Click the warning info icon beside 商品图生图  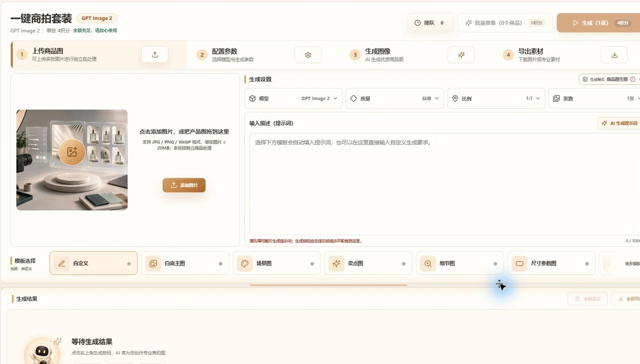click(633, 79)
